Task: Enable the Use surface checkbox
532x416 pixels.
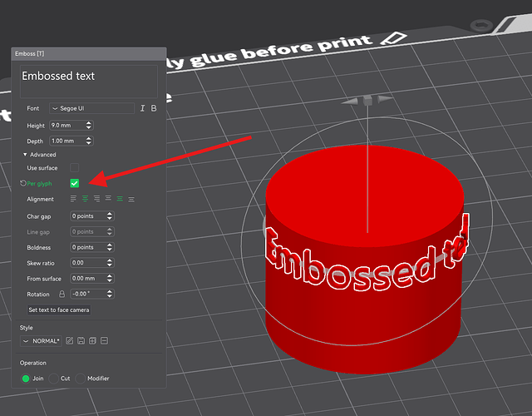Action: pos(75,168)
